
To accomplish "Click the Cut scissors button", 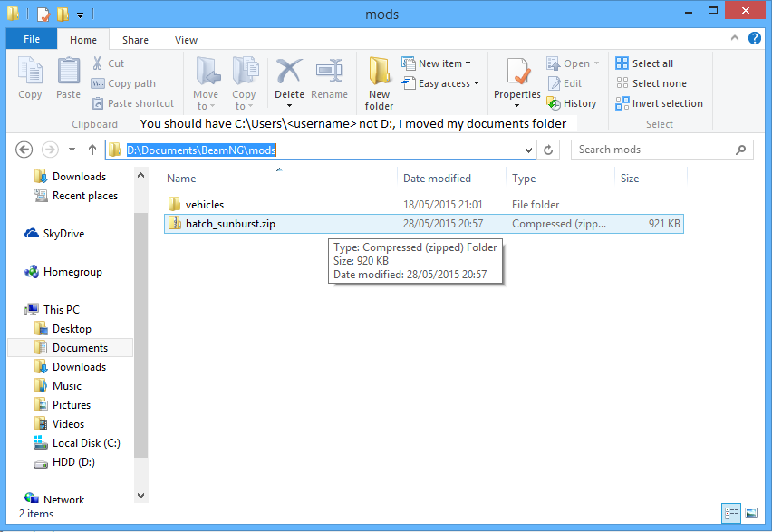I will click(108, 63).
